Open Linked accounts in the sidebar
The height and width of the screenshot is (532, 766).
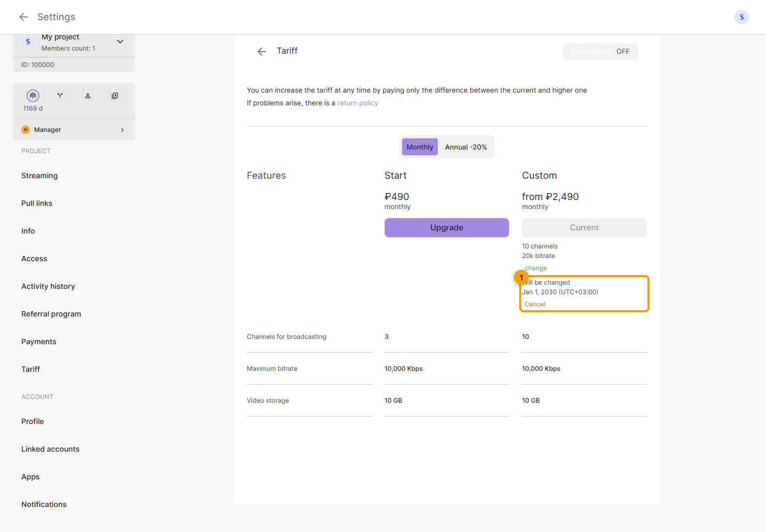coord(51,449)
